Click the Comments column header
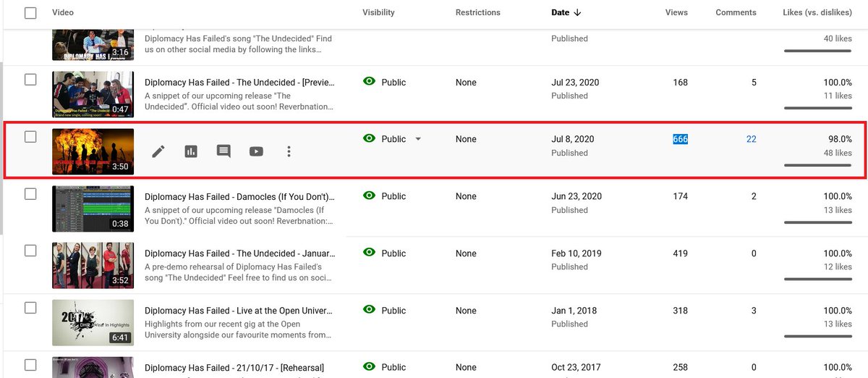 pos(736,12)
